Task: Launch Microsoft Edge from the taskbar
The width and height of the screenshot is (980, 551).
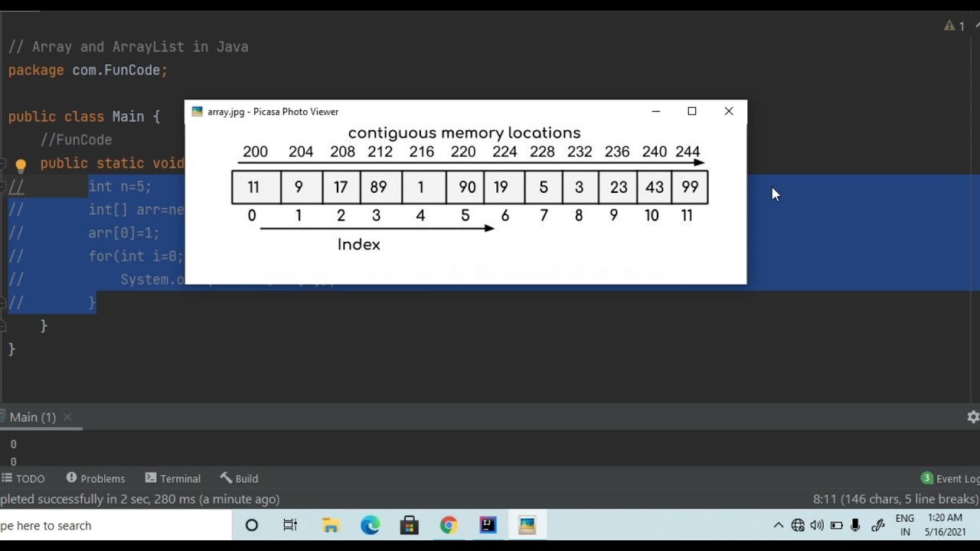Action: click(x=371, y=526)
